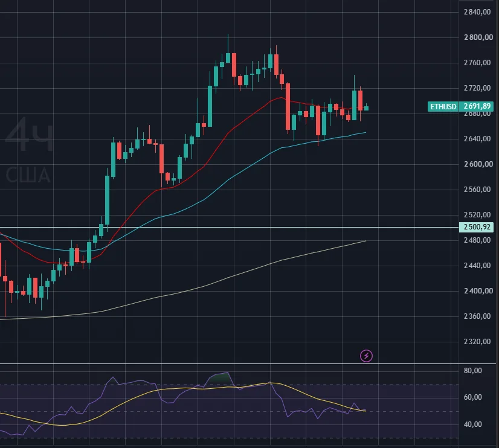499x448 pixels.
Task: Click the purple lightning bolt icon
Action: [x=366, y=356]
